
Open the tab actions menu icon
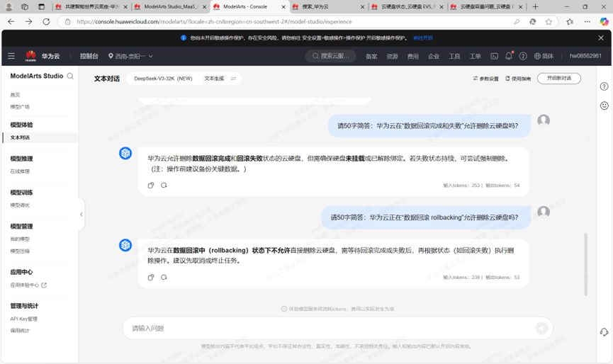(x=41, y=6)
